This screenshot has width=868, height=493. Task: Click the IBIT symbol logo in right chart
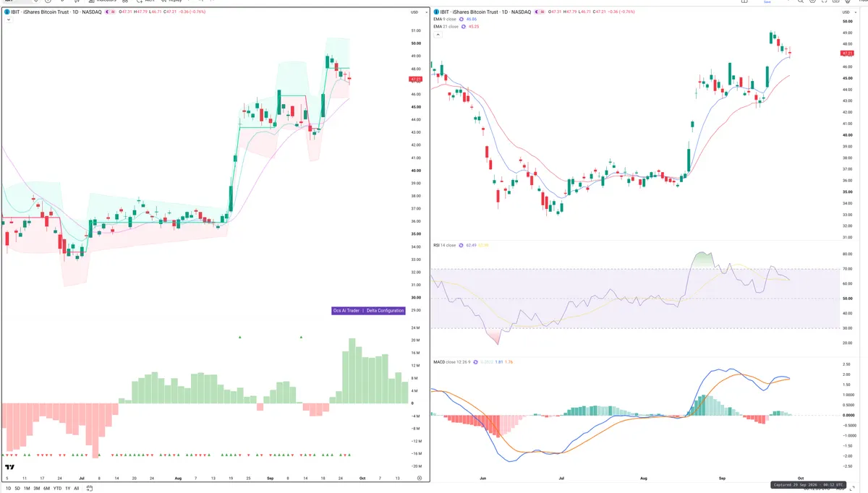coord(435,12)
